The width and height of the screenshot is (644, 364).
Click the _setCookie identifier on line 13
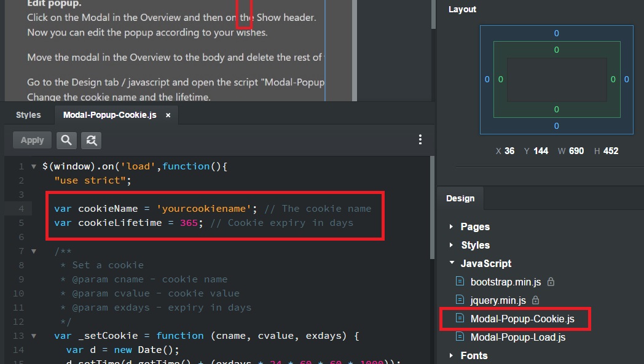point(108,336)
